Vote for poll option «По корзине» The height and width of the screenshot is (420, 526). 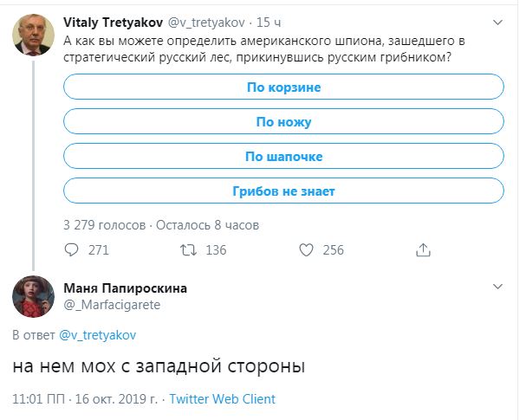click(x=283, y=87)
